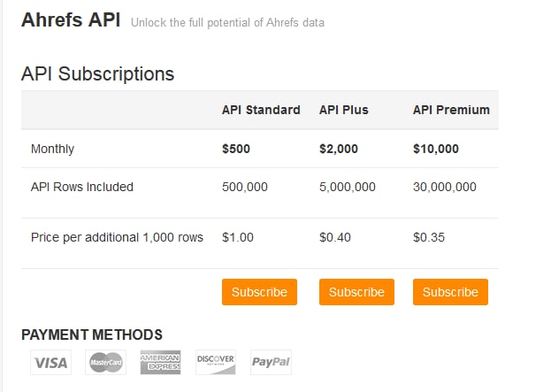Subscribe to the API Premium plan

pos(450,292)
